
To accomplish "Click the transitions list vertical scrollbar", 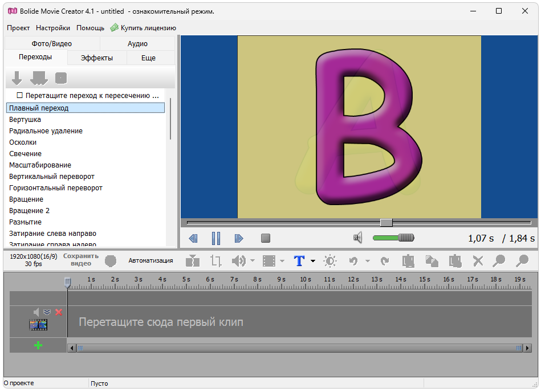I will click(x=170, y=119).
